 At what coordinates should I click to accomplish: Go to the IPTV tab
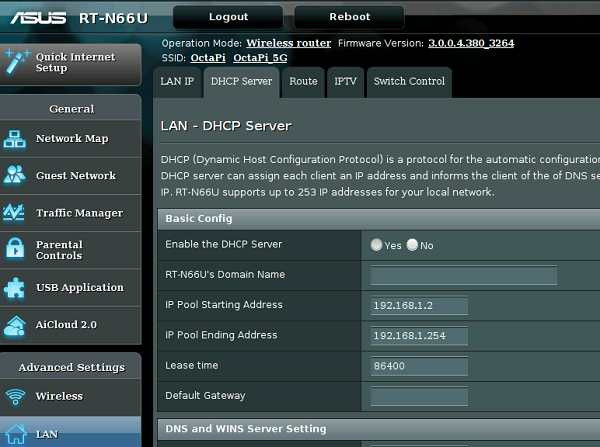345,82
